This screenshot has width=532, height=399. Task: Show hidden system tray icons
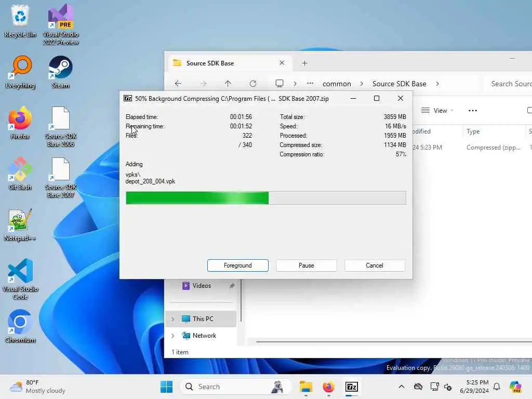(x=402, y=387)
